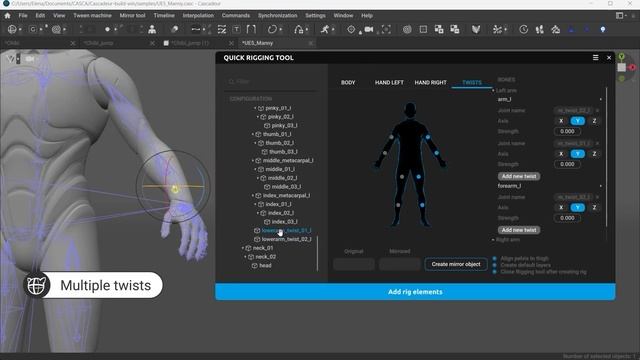Click the bracket frames toolbar icon

click(x=251, y=29)
